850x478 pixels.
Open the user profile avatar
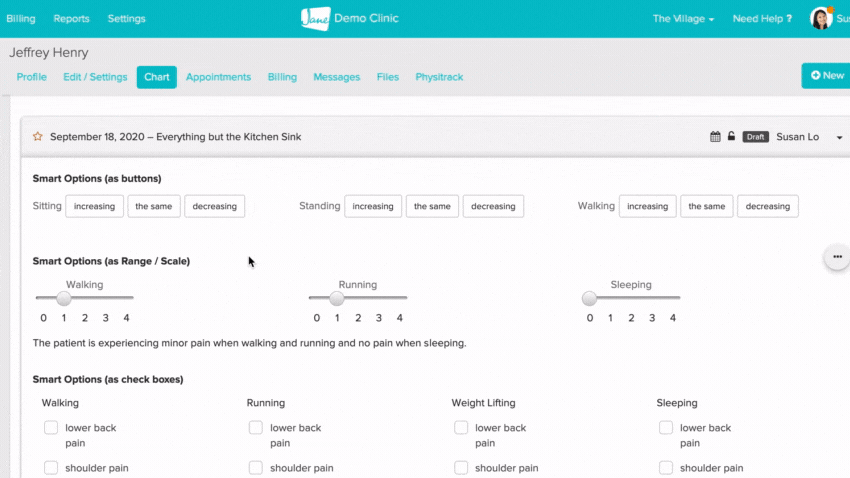821,18
